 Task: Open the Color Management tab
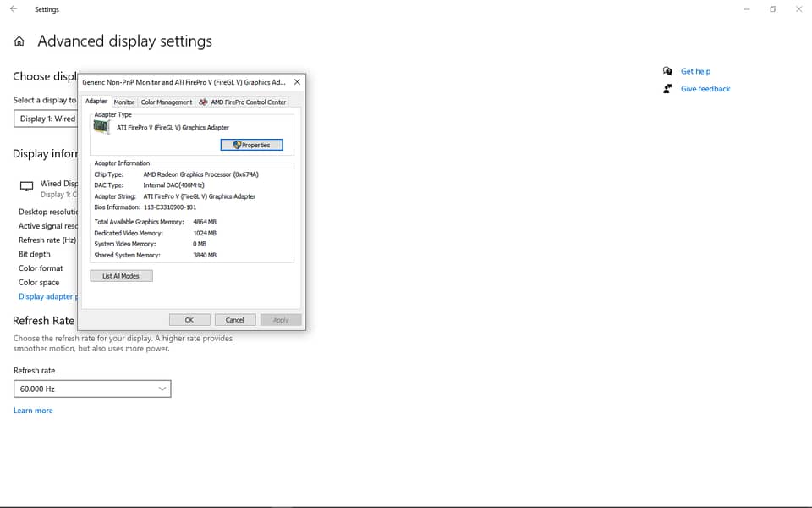(x=167, y=102)
